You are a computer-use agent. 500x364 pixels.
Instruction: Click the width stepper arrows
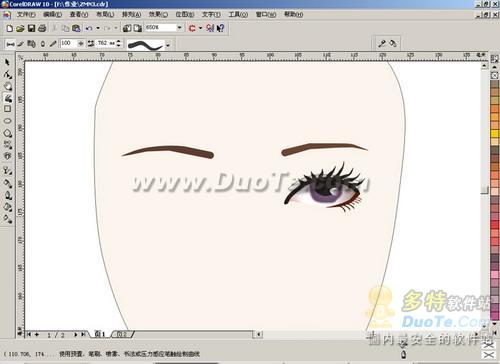[119, 43]
